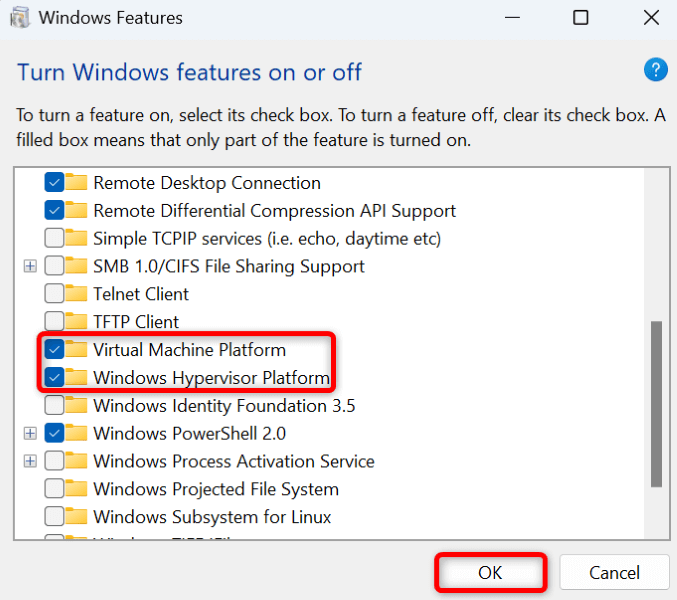Disable the Windows Hypervisor Platform checkbox
Viewport: 677px width, 600px height.
[54, 378]
